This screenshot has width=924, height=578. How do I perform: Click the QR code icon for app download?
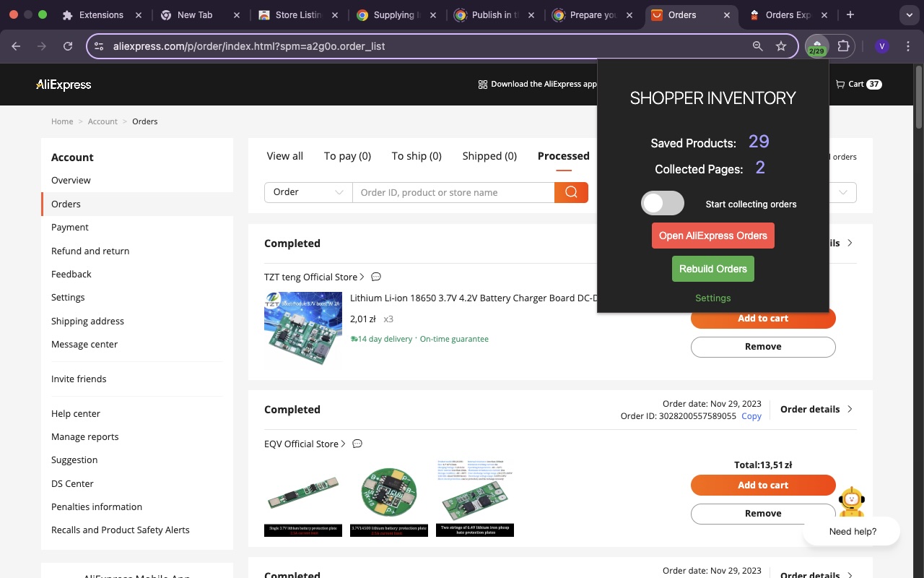pos(482,84)
